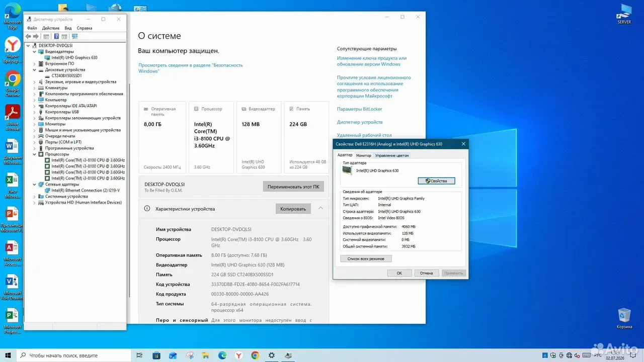Open Snipping Tool taskbar icon

click(x=190, y=355)
